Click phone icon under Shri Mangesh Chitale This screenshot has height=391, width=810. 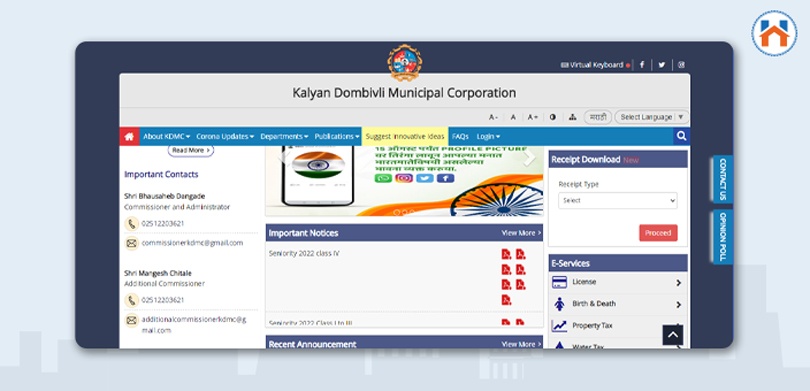pyautogui.click(x=132, y=300)
